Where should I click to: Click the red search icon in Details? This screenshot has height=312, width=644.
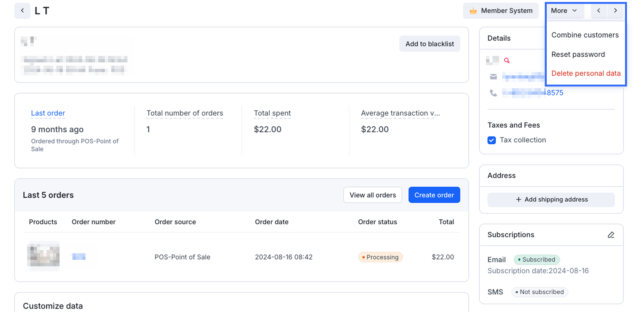[x=506, y=61]
